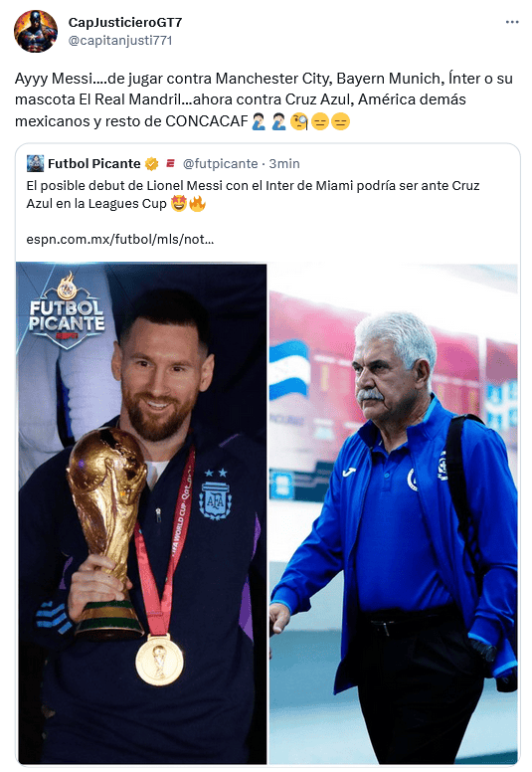Viewport: 532px width, 772px height.
Task: Click the Futbol Picante logo on photo
Action: pyautogui.click(x=67, y=310)
